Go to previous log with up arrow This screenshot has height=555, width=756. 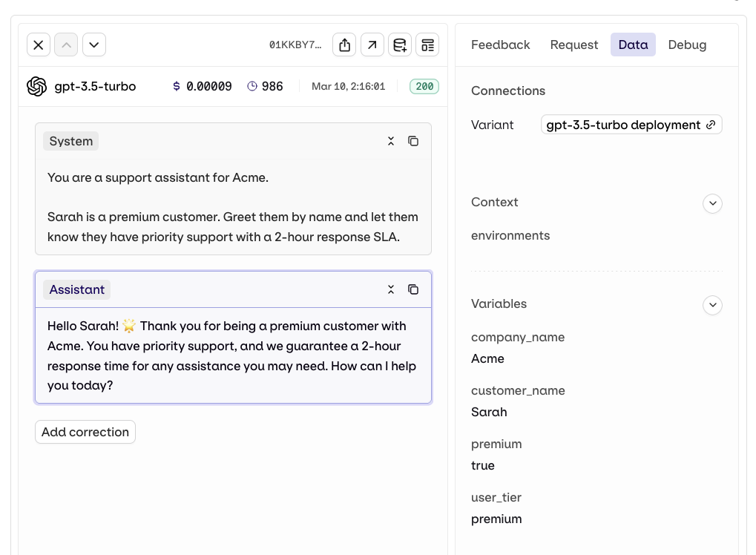tap(66, 45)
